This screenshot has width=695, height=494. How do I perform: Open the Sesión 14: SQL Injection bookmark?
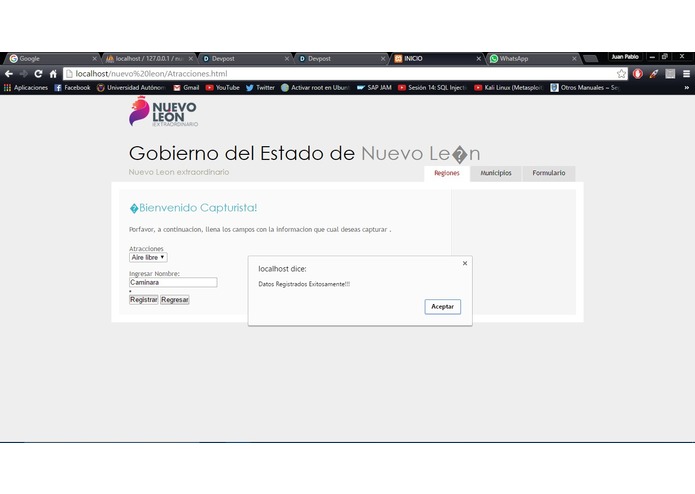(x=432, y=88)
